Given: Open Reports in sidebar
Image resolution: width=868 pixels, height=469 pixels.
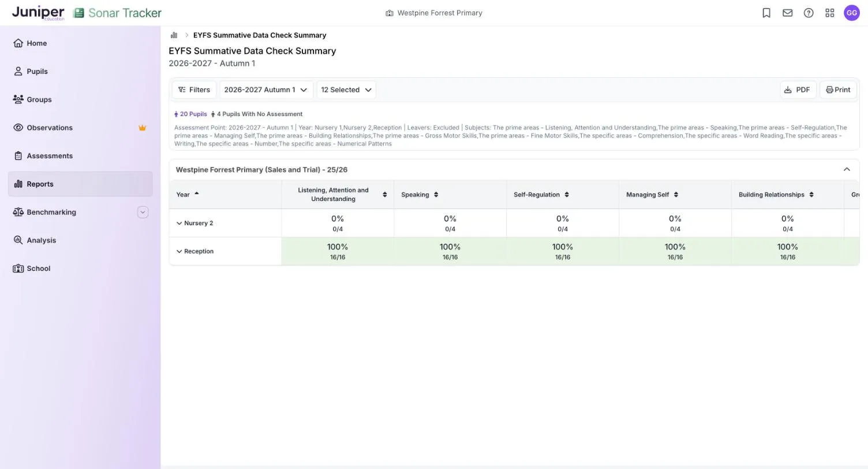Looking at the screenshot, I should pos(80,184).
